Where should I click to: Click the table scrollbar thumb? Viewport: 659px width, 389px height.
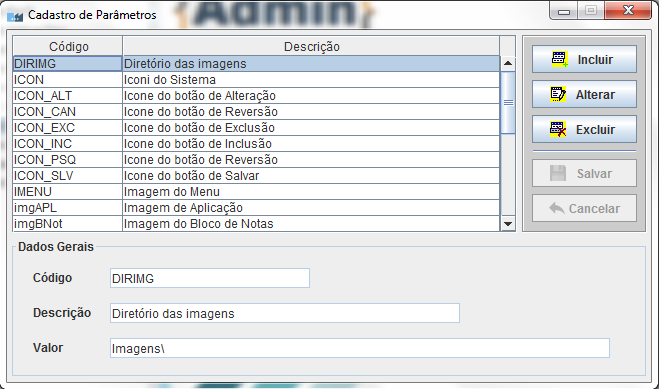pyautogui.click(x=508, y=103)
